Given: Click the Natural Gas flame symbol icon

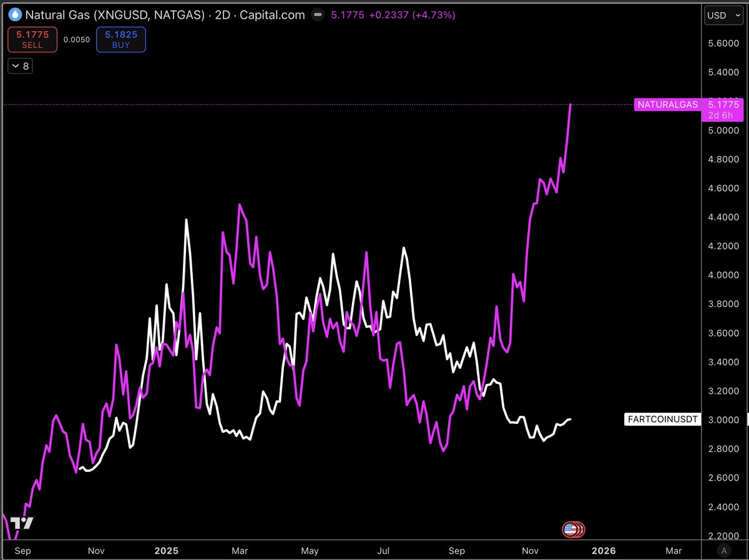Looking at the screenshot, I should (x=16, y=14).
